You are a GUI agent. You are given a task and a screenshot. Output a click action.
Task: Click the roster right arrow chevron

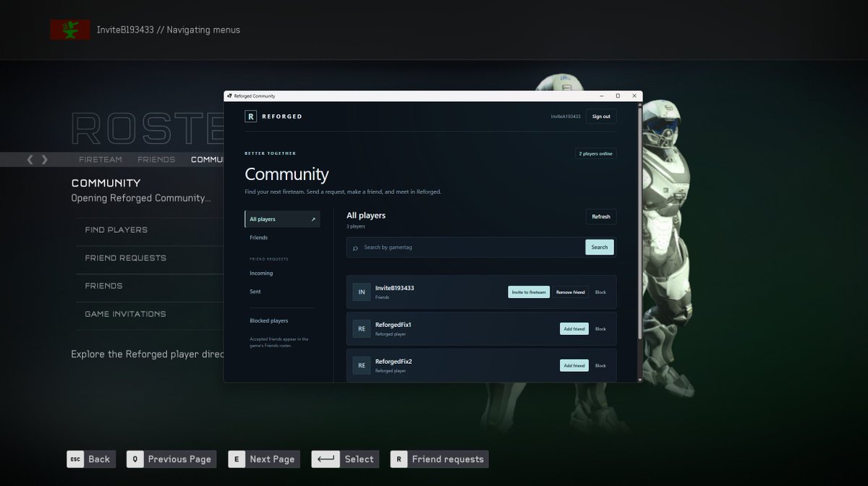coord(45,159)
